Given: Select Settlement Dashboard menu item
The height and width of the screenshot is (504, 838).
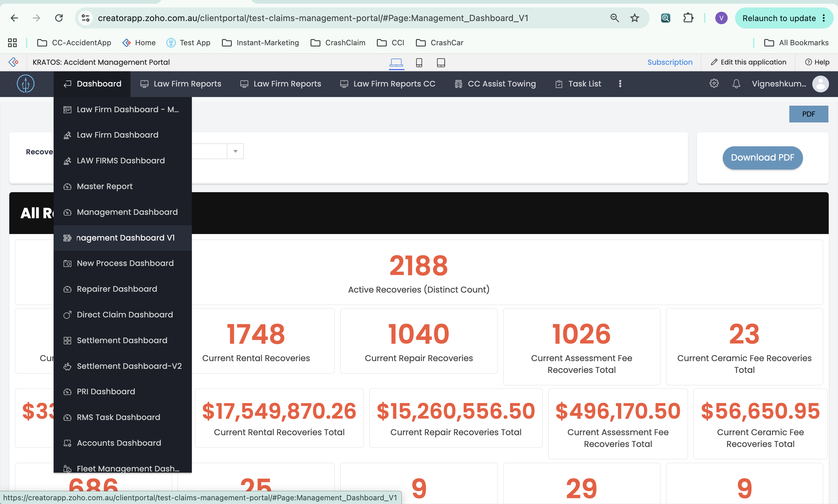Looking at the screenshot, I should click(123, 340).
